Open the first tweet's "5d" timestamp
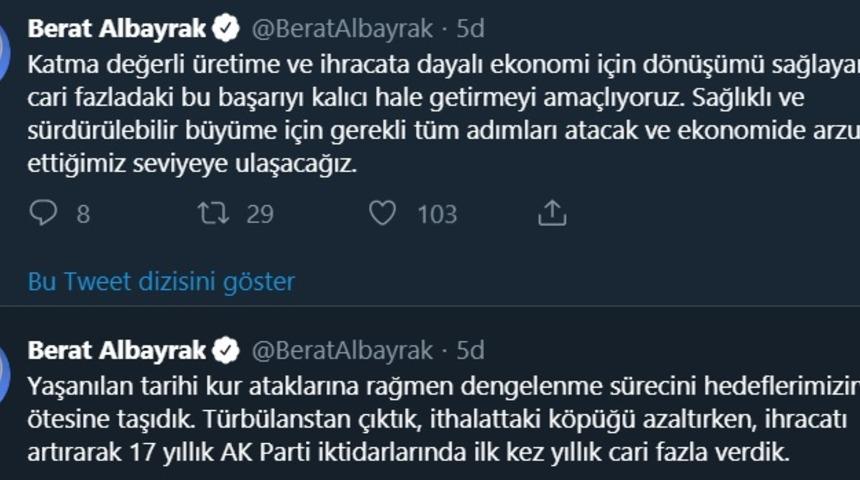Screen dimensions: 860x480 pyautogui.click(x=470, y=29)
